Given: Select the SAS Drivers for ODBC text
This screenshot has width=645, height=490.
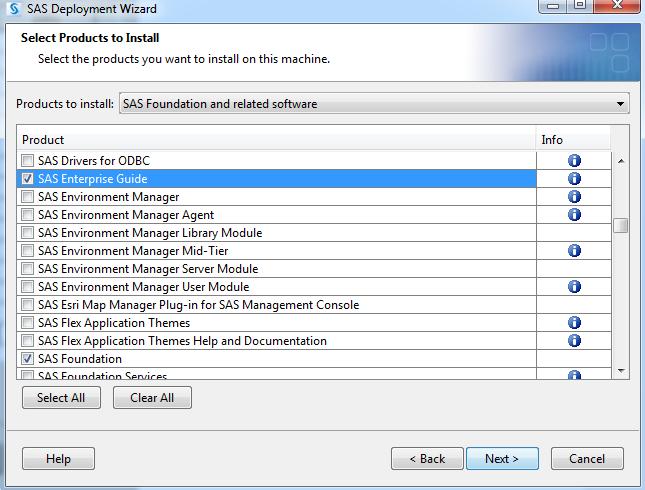Looking at the screenshot, I should pos(94,160).
